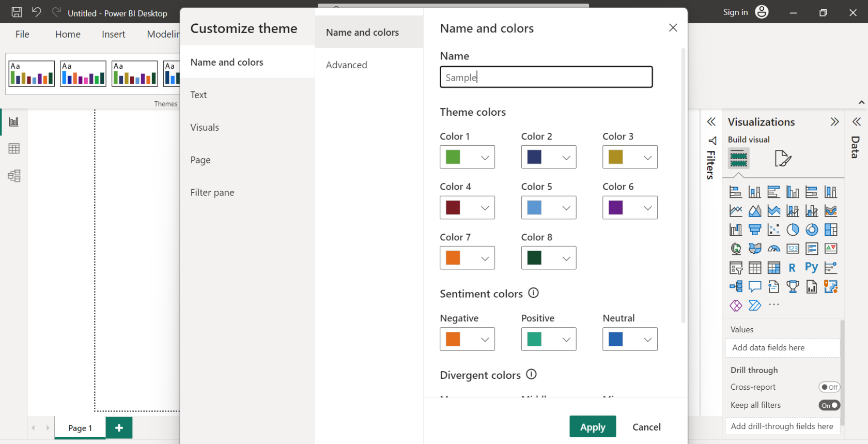Open the Filter pane theme section
This screenshot has width=868, height=444.
click(247, 192)
